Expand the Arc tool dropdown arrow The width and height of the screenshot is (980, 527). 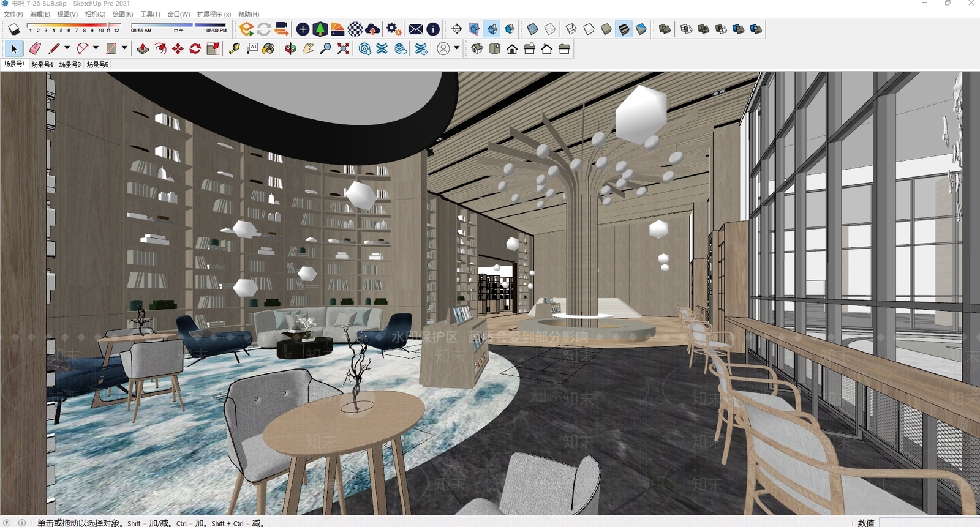pyautogui.click(x=96, y=48)
